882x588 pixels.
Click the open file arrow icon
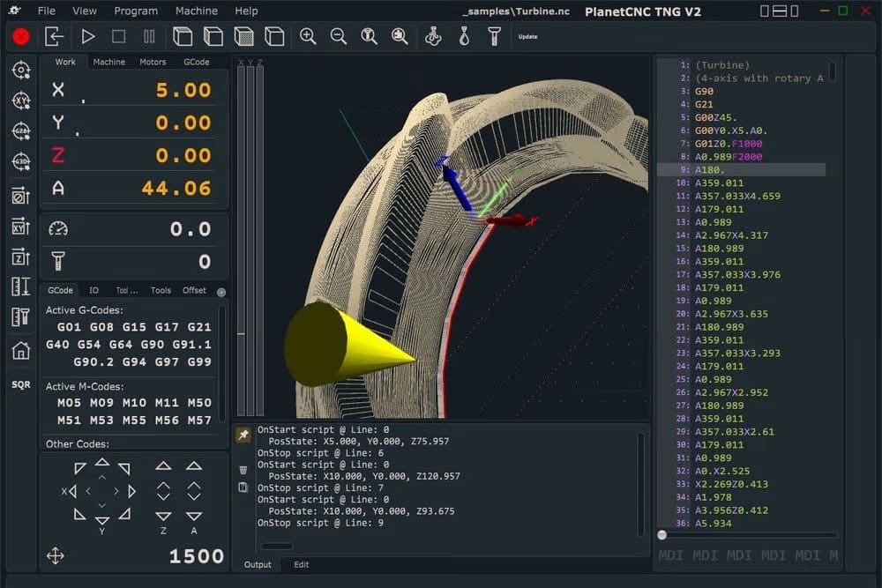click(x=54, y=36)
